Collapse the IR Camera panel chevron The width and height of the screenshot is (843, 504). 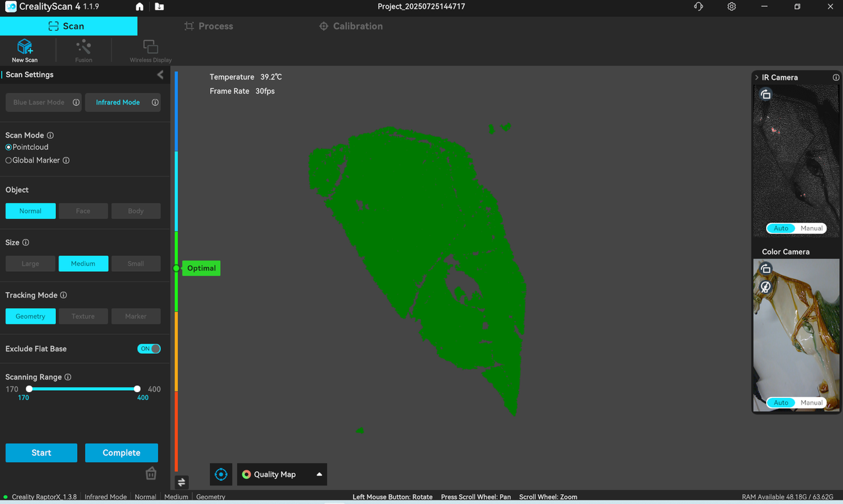[757, 78]
